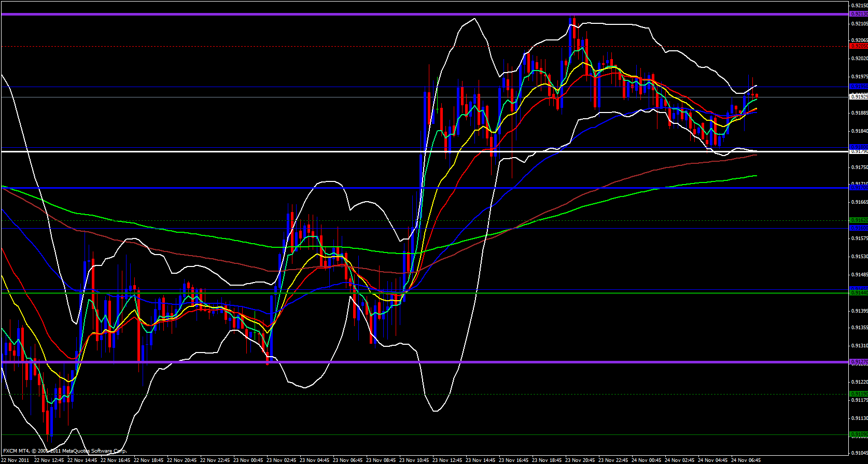Select the 0.92105 price axis value
The height and width of the screenshot is (464, 868).
point(859,23)
